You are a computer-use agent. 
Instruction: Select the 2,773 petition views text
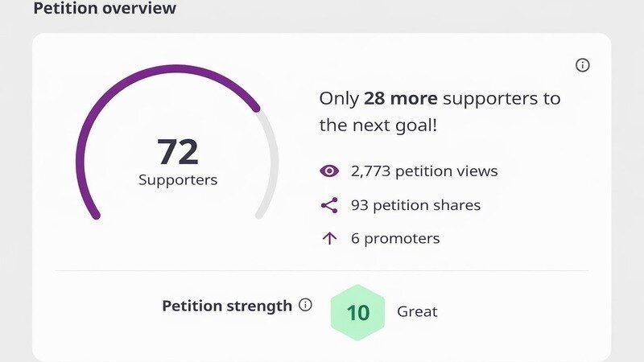pos(424,171)
